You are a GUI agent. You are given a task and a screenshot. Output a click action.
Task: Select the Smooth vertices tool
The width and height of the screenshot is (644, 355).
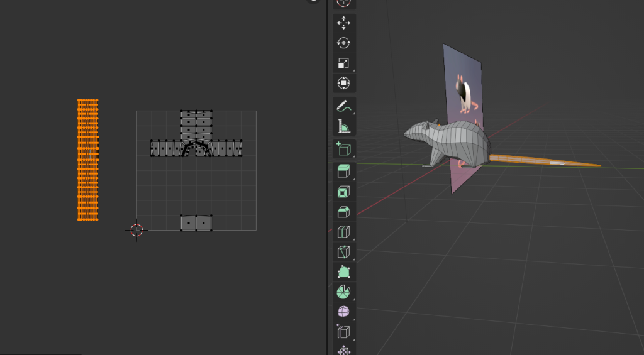[x=344, y=312]
